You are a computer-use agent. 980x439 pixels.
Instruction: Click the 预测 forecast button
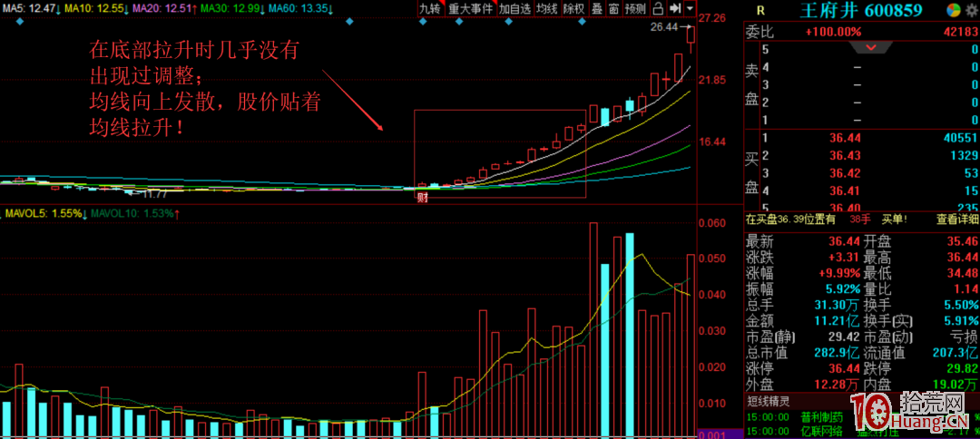(x=635, y=8)
